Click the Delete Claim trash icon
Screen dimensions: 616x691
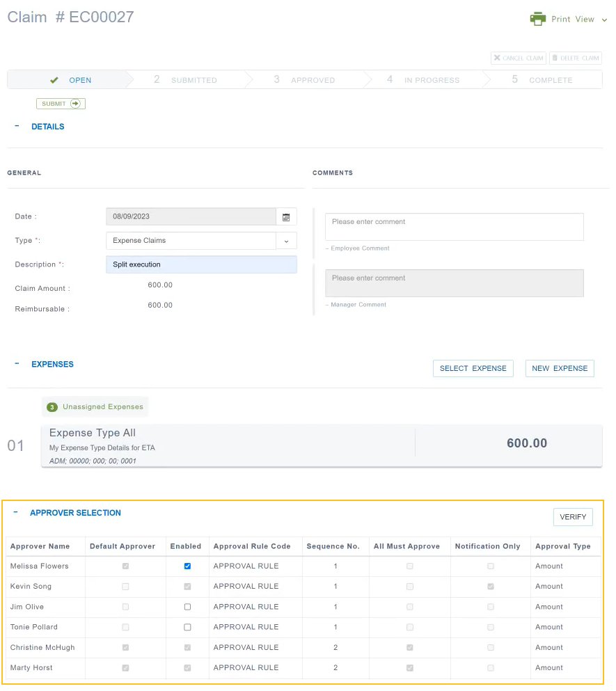pos(555,58)
